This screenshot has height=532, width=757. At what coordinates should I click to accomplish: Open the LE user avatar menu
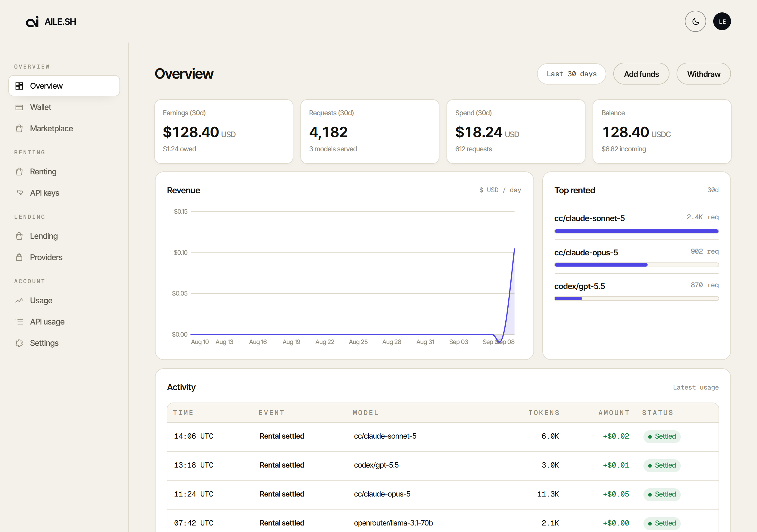pos(722,21)
